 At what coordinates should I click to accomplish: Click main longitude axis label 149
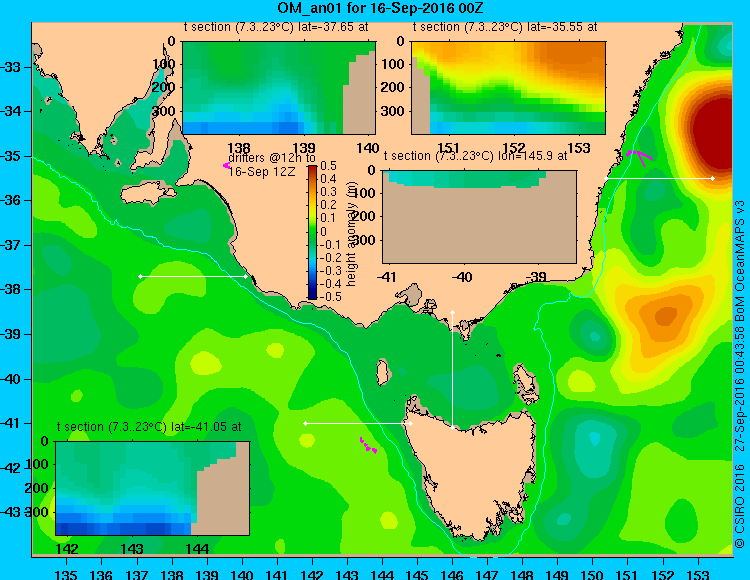558,574
